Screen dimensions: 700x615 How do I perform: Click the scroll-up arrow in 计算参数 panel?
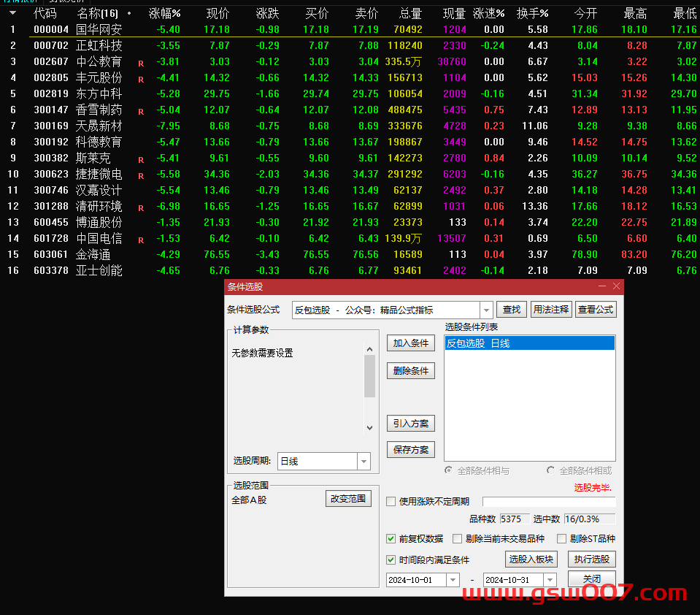[x=369, y=349]
